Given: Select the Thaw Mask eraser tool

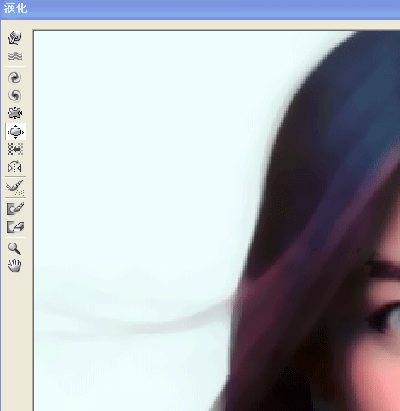Looking at the screenshot, I should (15, 227).
